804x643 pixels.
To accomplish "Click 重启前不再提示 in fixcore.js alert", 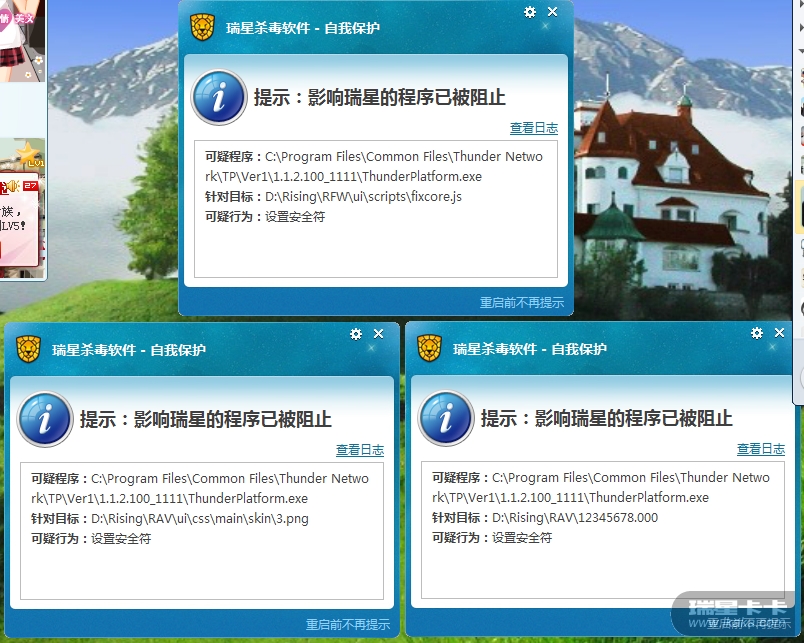I will click(521, 303).
